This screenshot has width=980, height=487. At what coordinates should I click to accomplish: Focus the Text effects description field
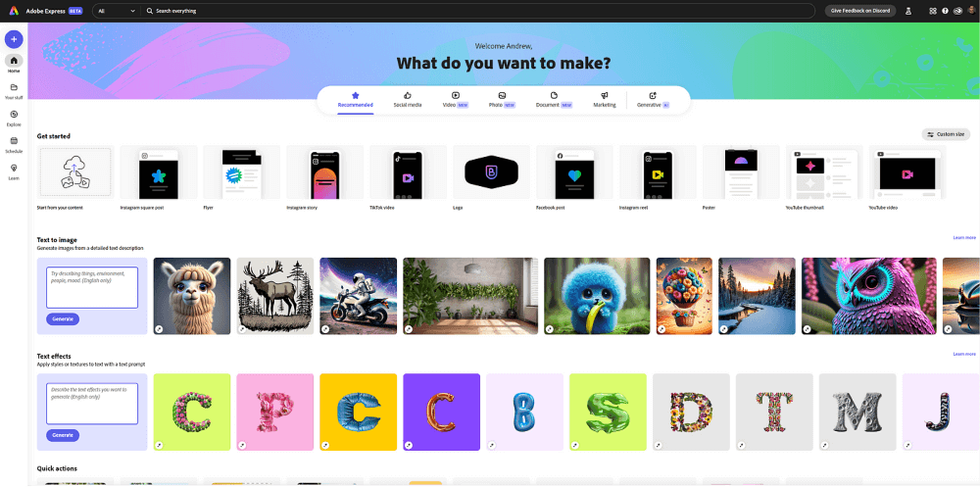click(92, 404)
